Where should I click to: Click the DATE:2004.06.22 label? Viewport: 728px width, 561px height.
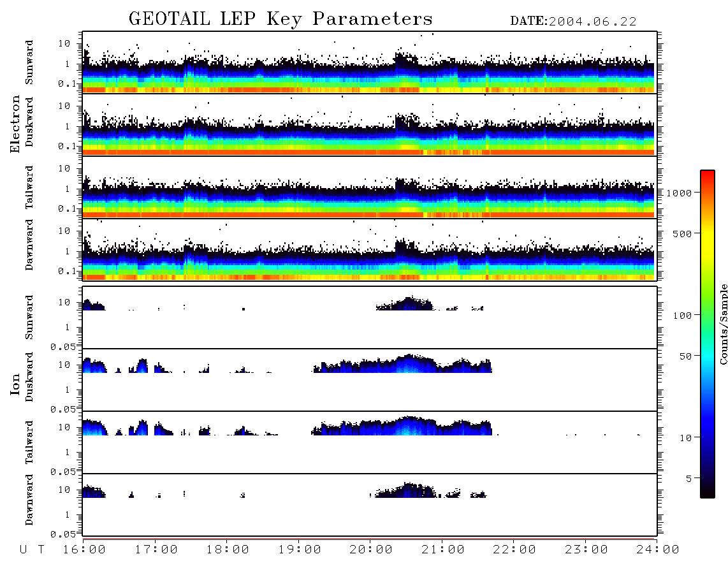click(573, 22)
